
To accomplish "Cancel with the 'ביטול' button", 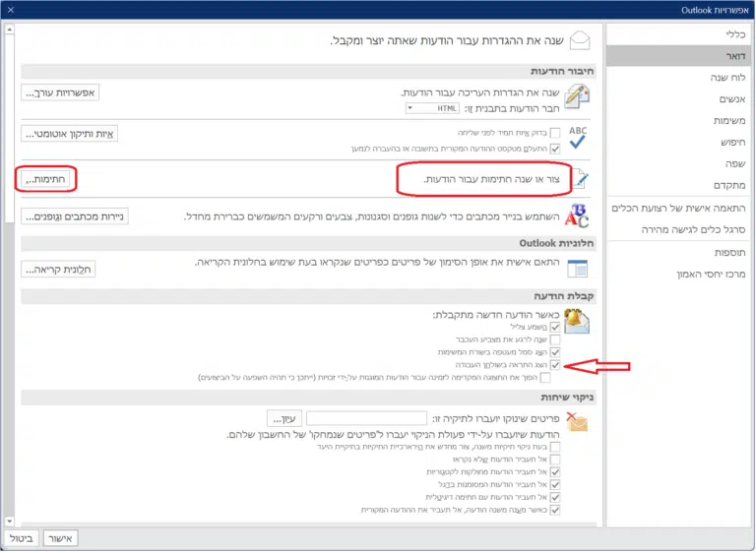I will (x=22, y=538).
